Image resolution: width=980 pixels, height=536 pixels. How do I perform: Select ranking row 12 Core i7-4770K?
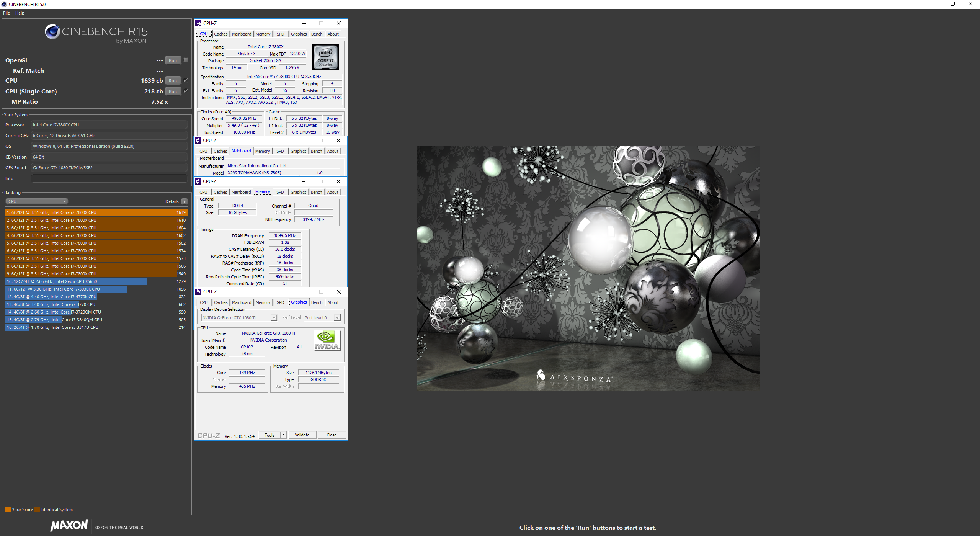[96, 297]
